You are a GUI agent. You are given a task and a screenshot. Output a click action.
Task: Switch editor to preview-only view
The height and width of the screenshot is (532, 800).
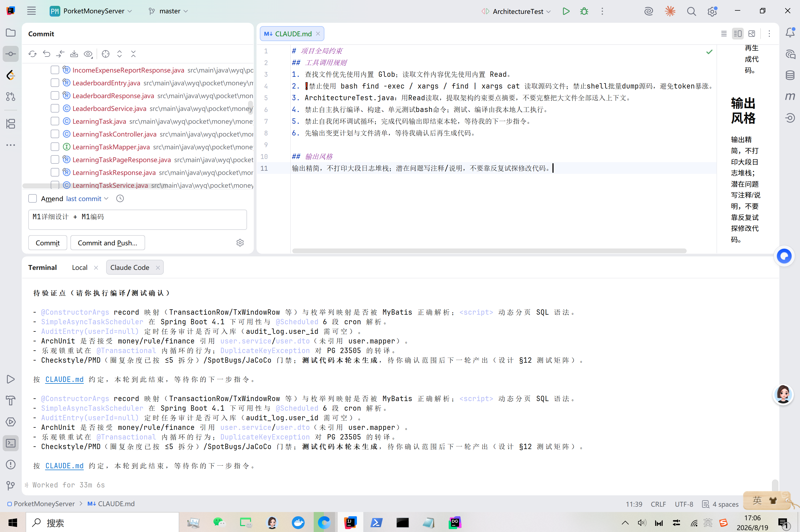752,34
